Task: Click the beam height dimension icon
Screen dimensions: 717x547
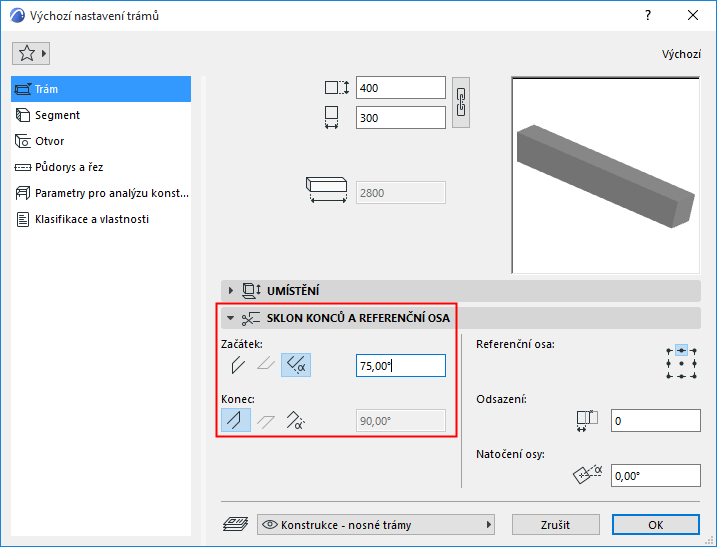Action: (x=337, y=87)
